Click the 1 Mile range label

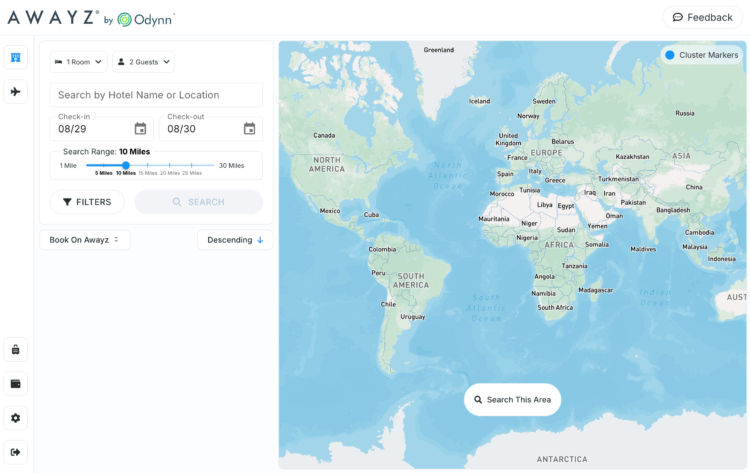[x=68, y=165]
